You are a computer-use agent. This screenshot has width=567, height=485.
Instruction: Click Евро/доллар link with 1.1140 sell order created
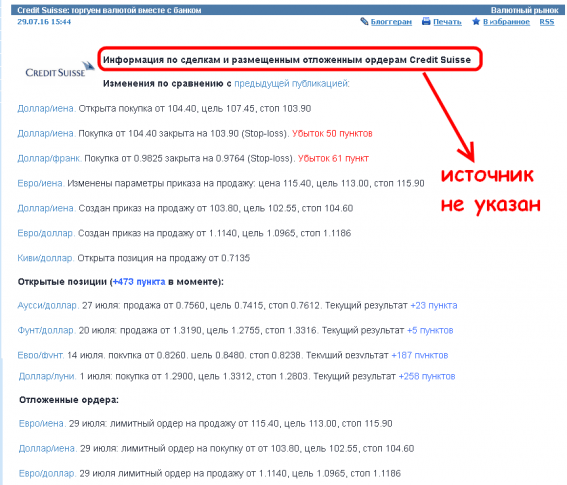point(46,233)
